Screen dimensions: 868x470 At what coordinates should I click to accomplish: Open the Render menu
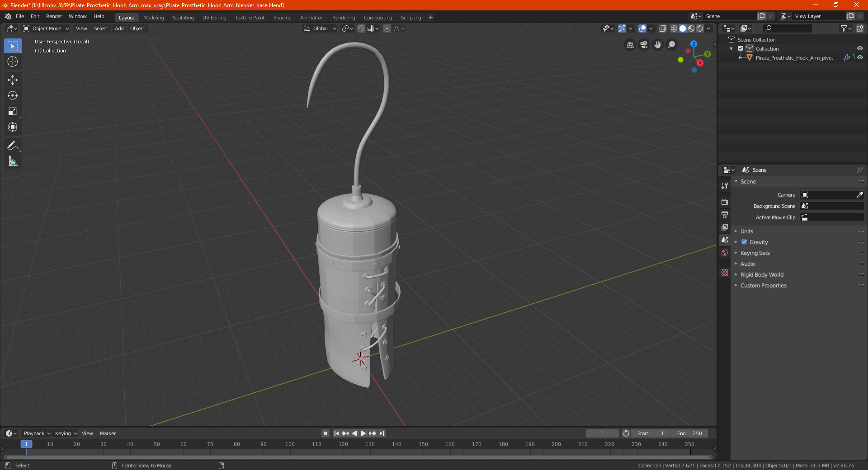(54, 16)
